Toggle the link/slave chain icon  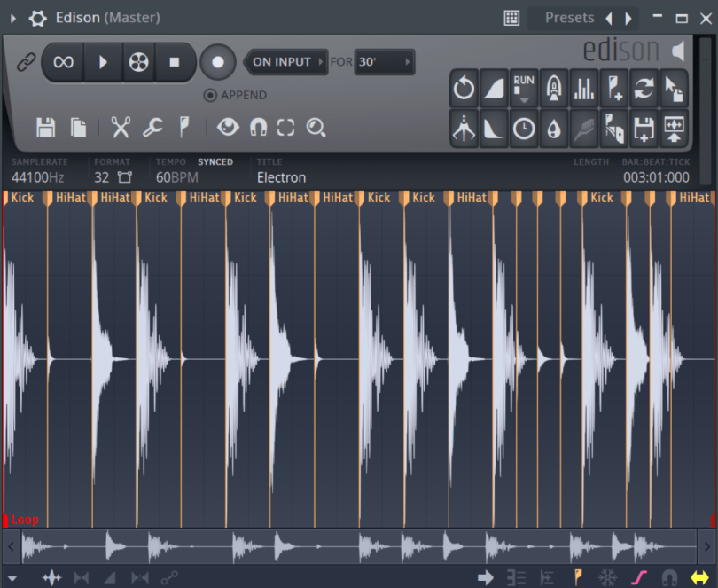point(26,62)
